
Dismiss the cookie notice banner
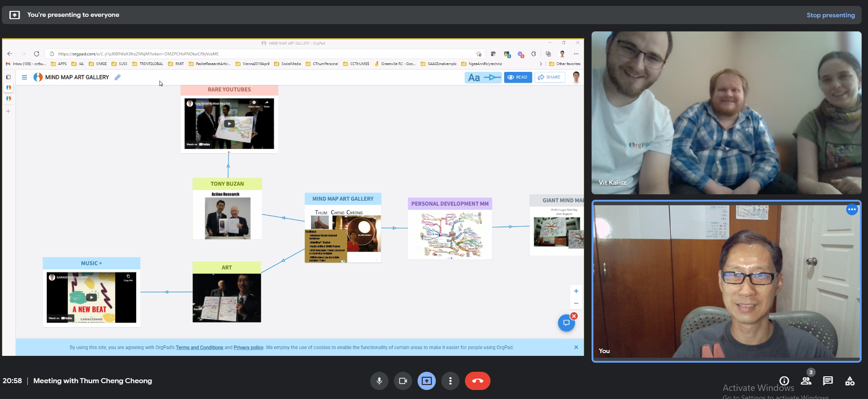tap(576, 347)
